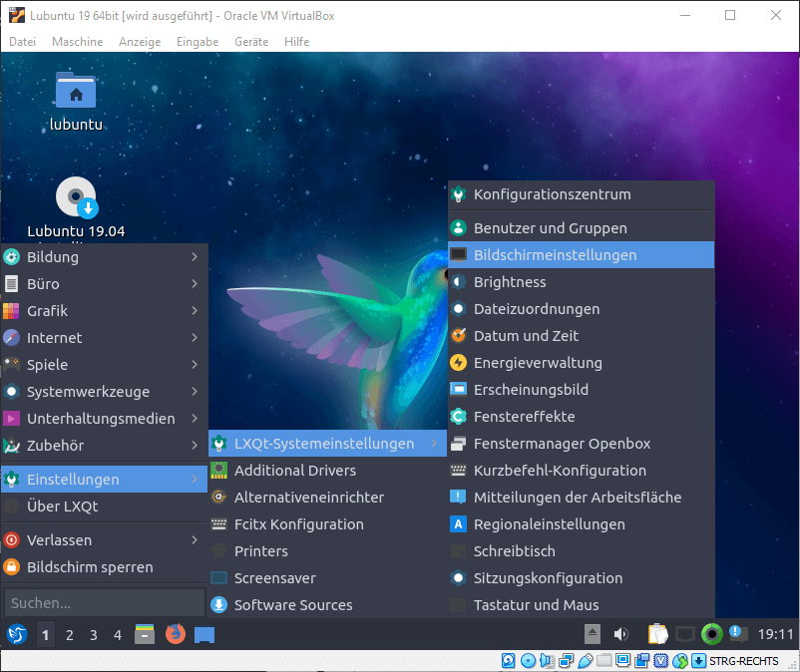Select Kurzbefehl-Konfiguration entry
800x672 pixels.
(x=582, y=470)
